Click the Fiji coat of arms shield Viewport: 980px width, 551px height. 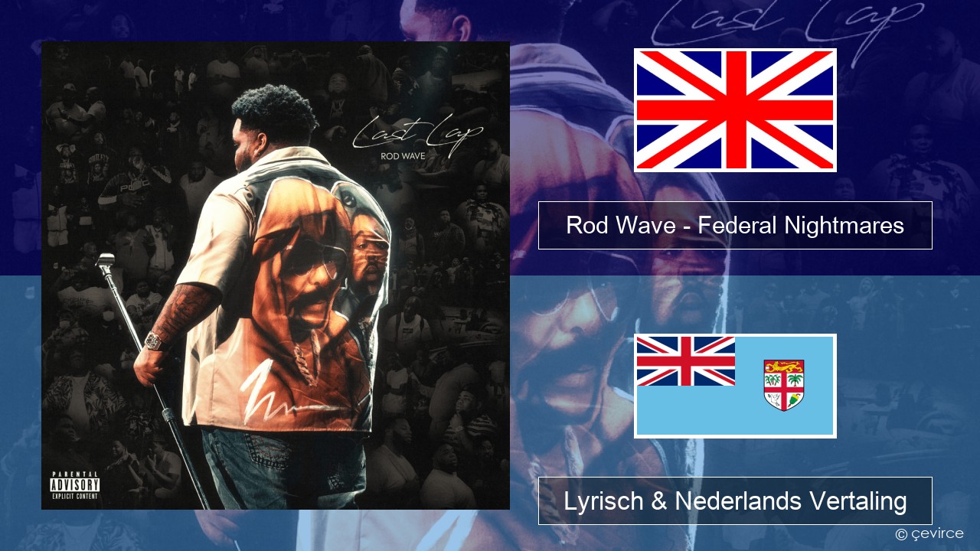[784, 385]
